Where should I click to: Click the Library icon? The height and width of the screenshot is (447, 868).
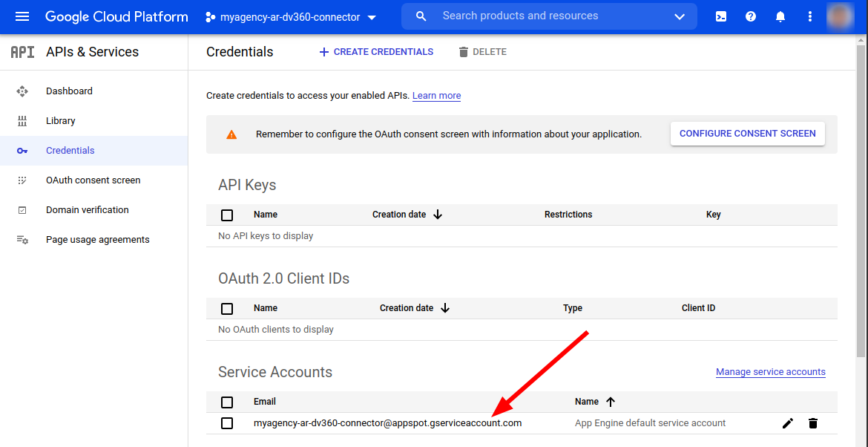[x=22, y=121]
